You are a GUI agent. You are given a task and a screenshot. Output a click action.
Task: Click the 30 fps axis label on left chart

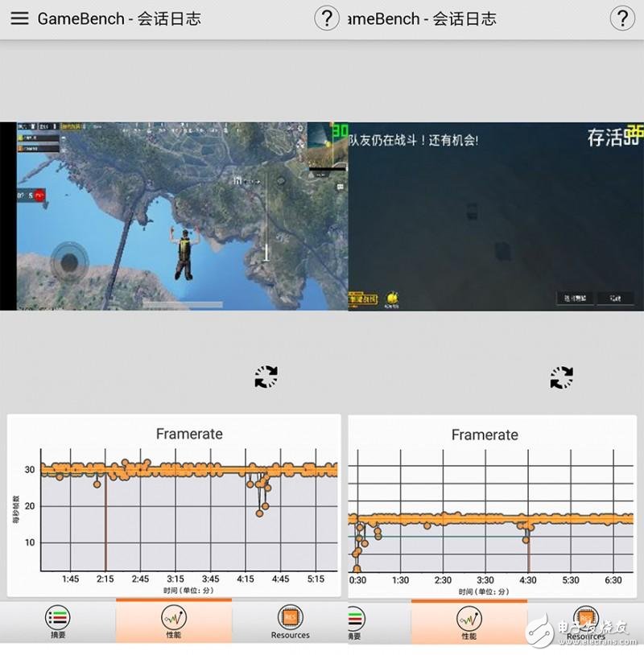pos(30,470)
